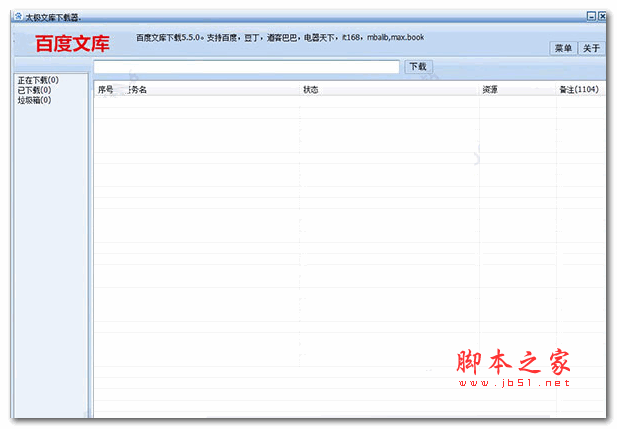Select 垃圾箱(0) in the sidebar
617x429 pixels.
pos(34,100)
